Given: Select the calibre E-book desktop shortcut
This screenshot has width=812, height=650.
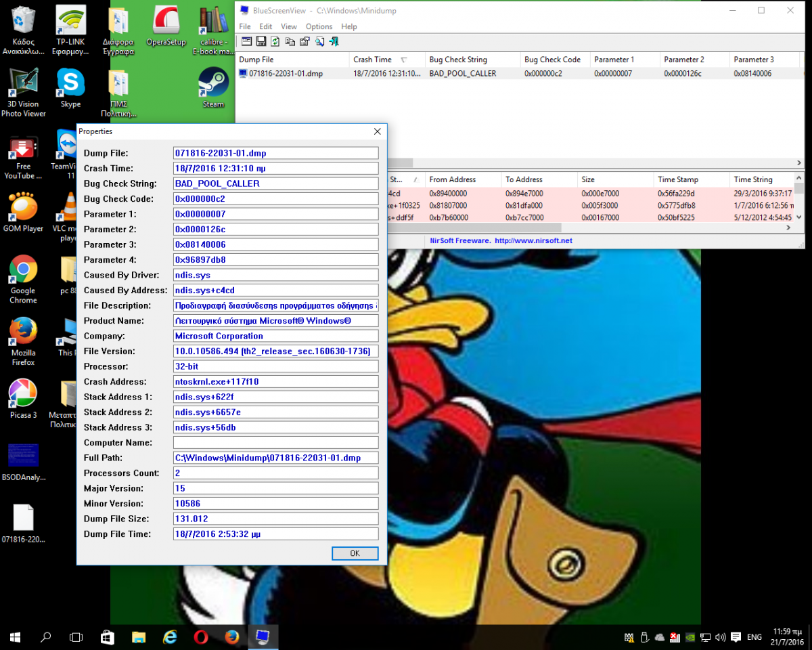Looking at the screenshot, I should point(213,30).
